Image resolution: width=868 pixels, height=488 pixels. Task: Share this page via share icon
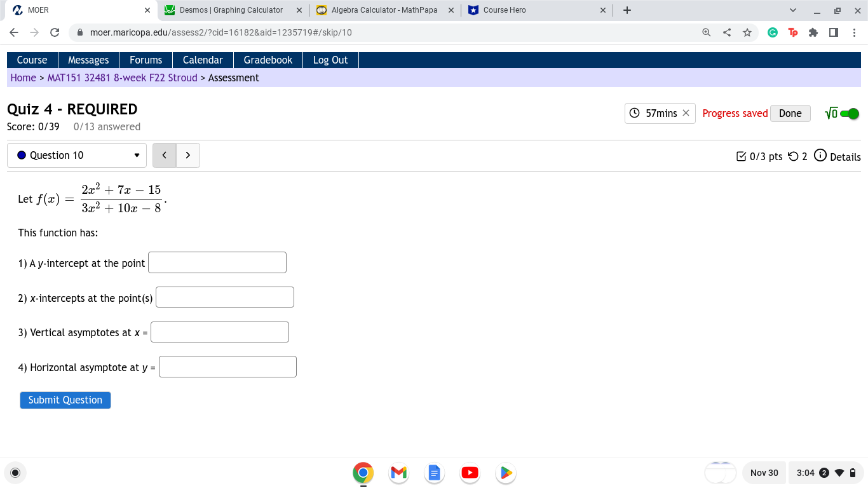click(727, 32)
